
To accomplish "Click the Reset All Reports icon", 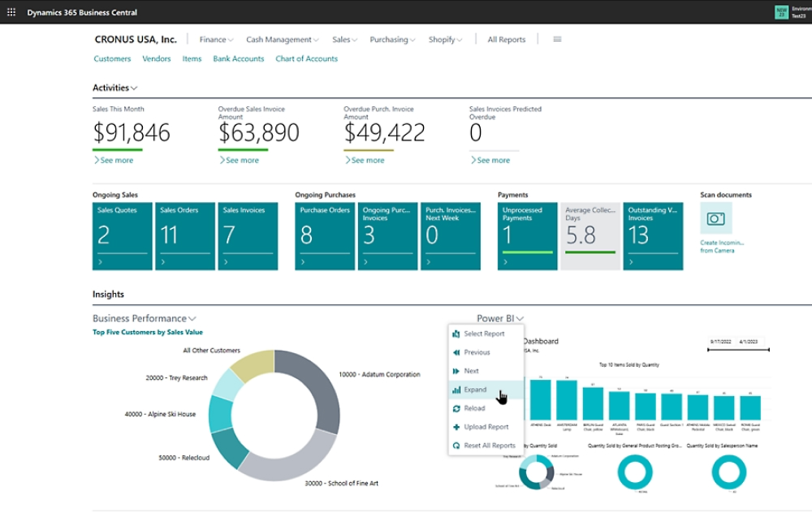I will tap(456, 446).
